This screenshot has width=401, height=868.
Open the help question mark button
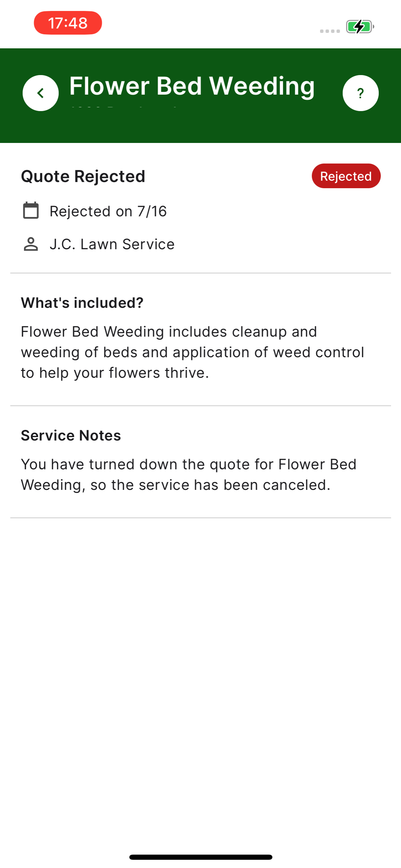click(361, 93)
